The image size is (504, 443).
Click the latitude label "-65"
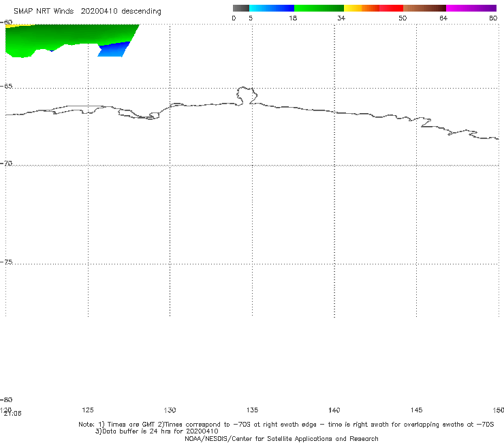click(6, 87)
